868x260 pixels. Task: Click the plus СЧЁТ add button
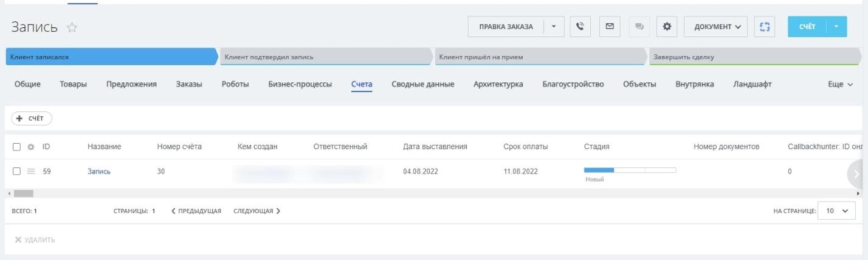tap(32, 119)
